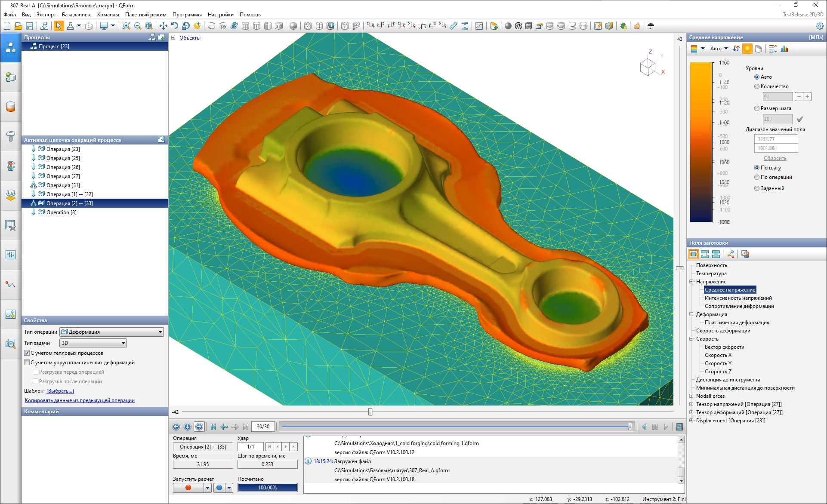Viewport: 827px width, 504px height.
Task: Enable 'С учетом упругопластических деформаций' checkbox
Action: click(27, 363)
